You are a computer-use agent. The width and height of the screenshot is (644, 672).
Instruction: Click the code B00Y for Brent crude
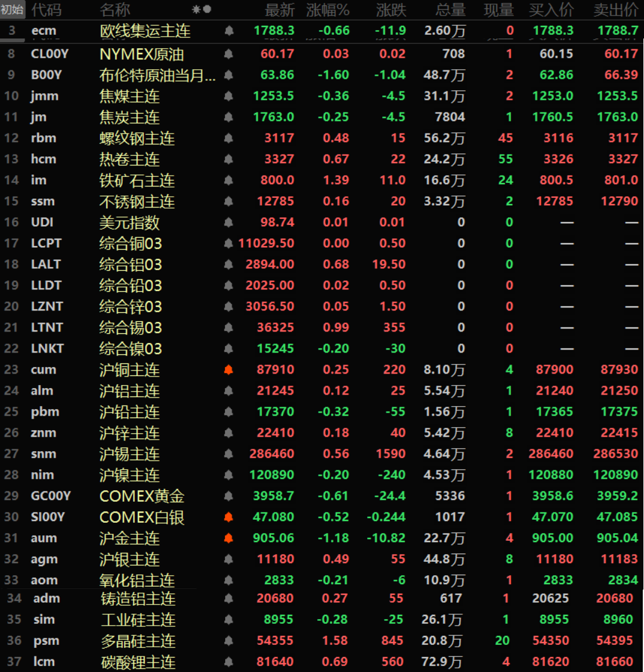click(x=48, y=75)
